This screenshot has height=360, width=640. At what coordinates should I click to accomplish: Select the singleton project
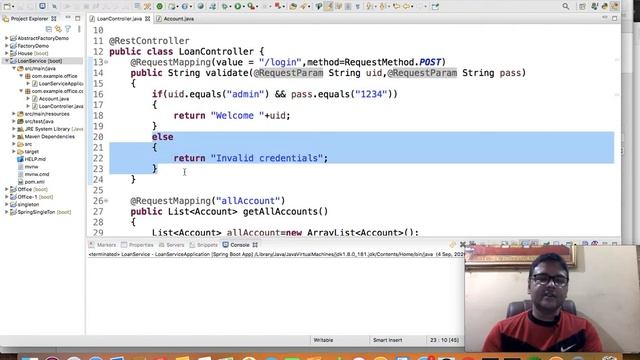click(x=28, y=204)
